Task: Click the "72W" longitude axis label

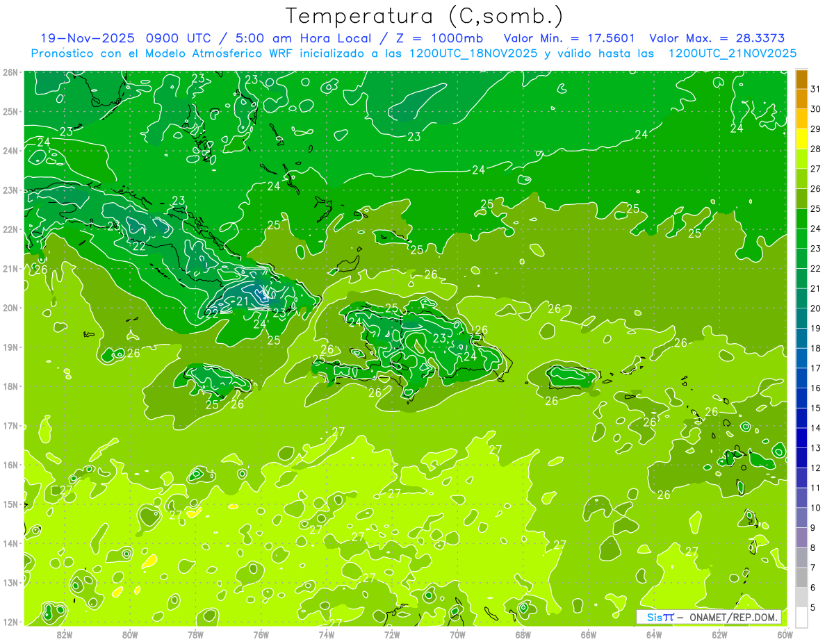Action: coord(392,635)
